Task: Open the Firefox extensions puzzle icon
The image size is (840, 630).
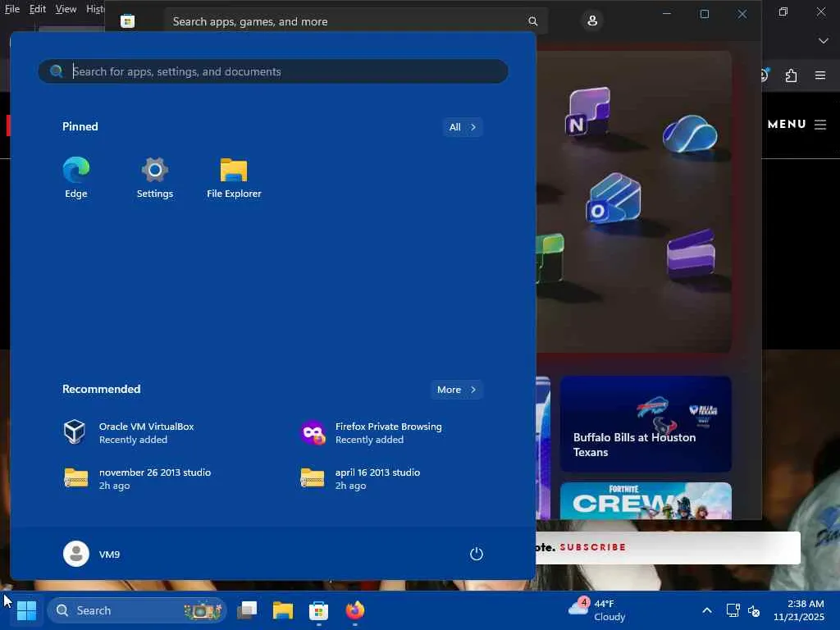Action: [x=792, y=75]
